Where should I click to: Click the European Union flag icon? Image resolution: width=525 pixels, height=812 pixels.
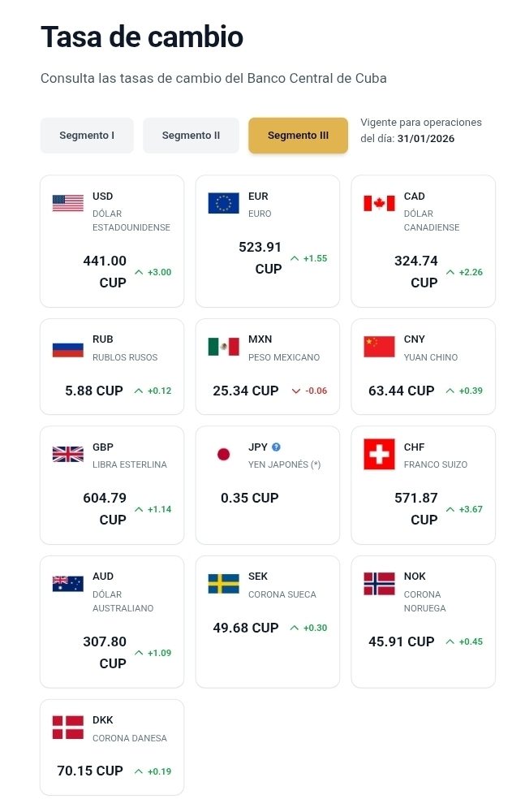(224, 203)
